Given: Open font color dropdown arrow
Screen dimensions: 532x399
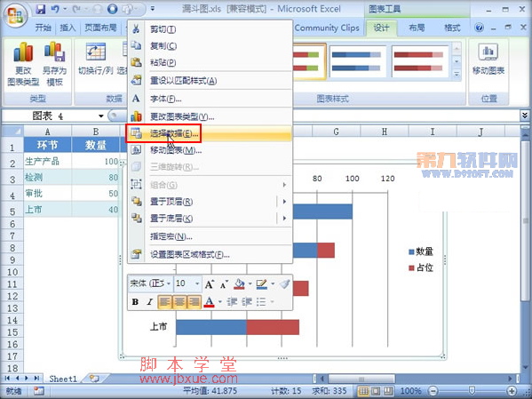Looking at the screenshot, I should (220, 301).
